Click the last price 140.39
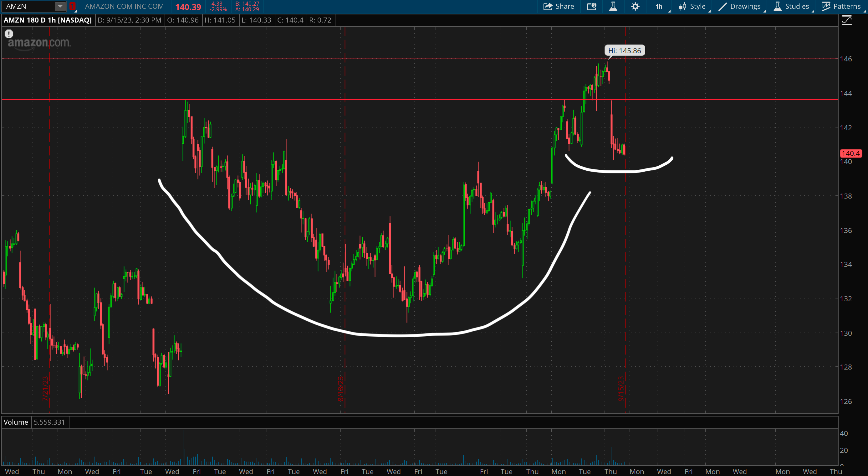The height and width of the screenshot is (476, 868). tap(188, 7)
